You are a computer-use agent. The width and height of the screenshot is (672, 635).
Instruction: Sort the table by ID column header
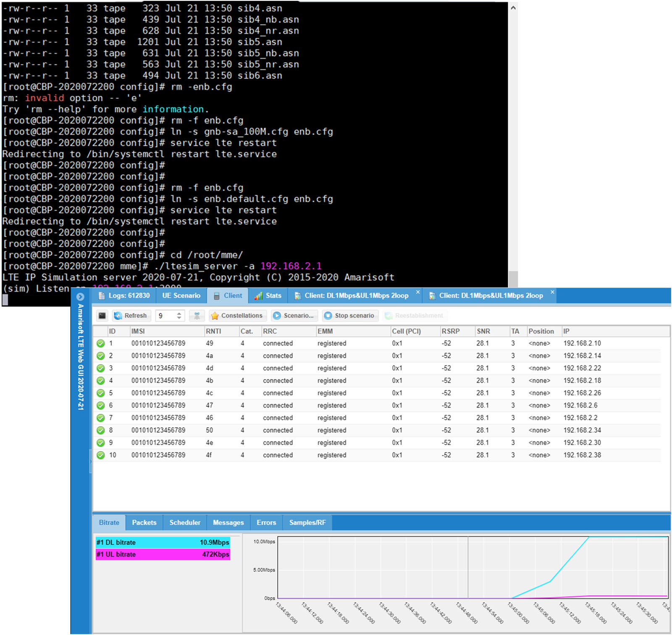[x=118, y=331]
